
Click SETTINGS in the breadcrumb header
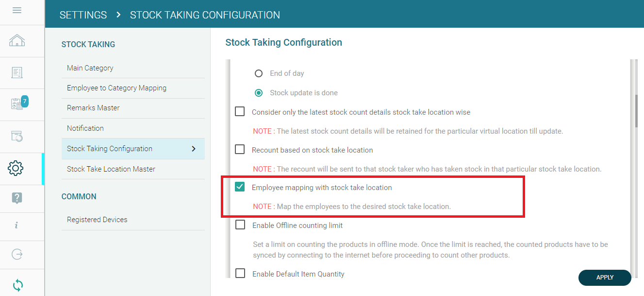(x=83, y=15)
